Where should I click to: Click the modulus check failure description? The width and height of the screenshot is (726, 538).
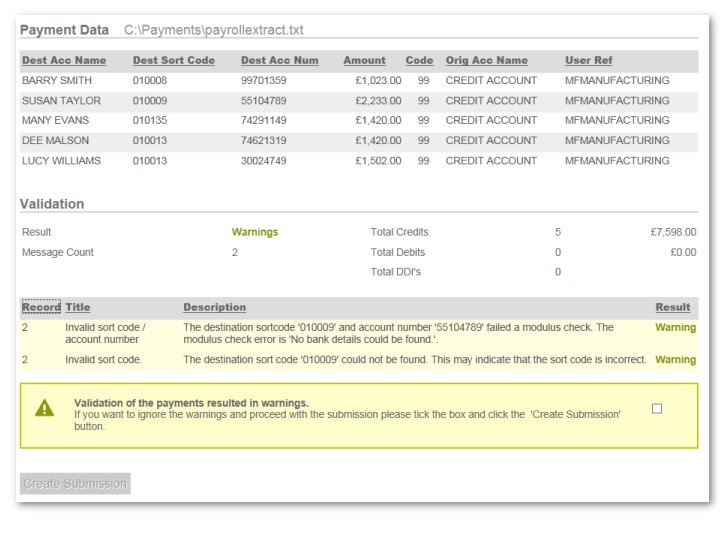[398, 333]
